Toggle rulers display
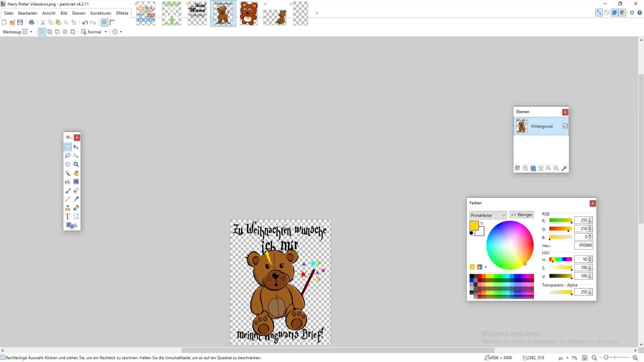Viewport: 644px width, 362px height. (112, 22)
